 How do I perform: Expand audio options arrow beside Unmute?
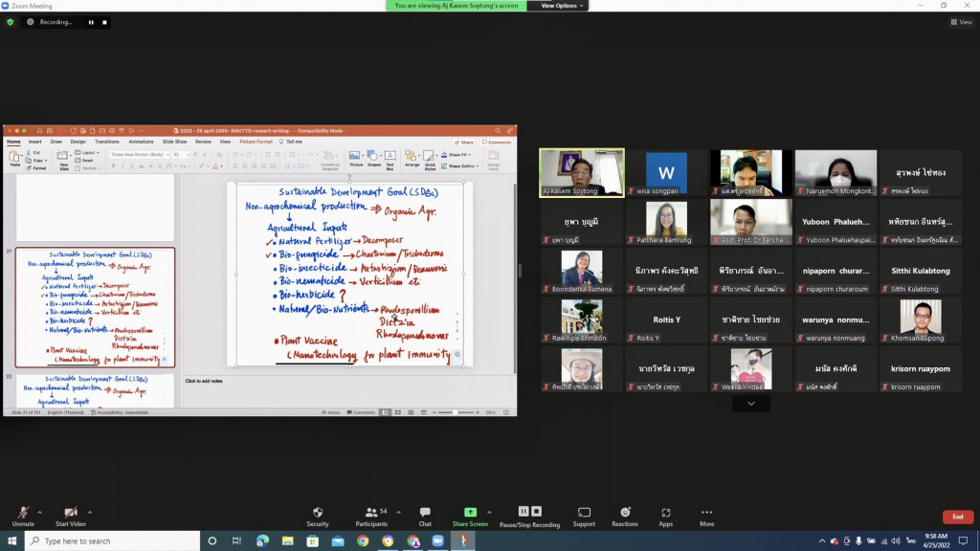click(x=40, y=511)
